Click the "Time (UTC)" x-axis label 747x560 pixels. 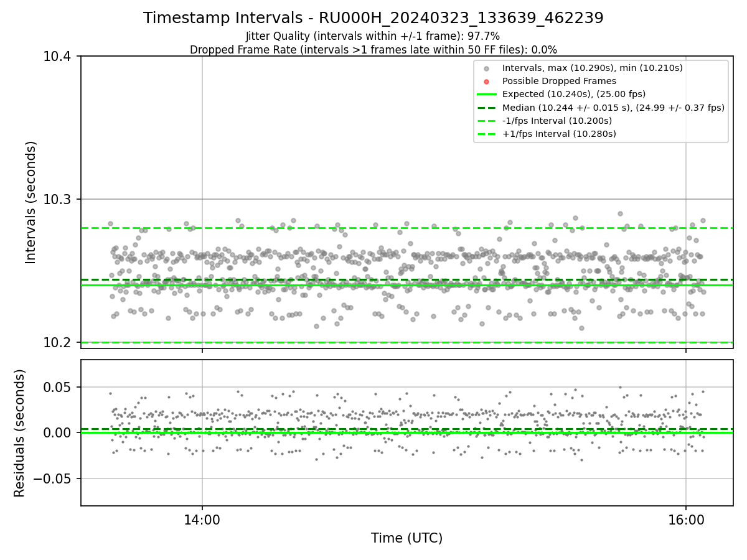[x=406, y=538]
